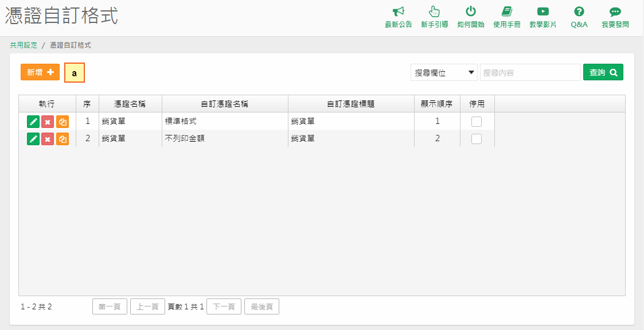Go to 上一頁 previous page
644x330 pixels.
click(x=147, y=306)
